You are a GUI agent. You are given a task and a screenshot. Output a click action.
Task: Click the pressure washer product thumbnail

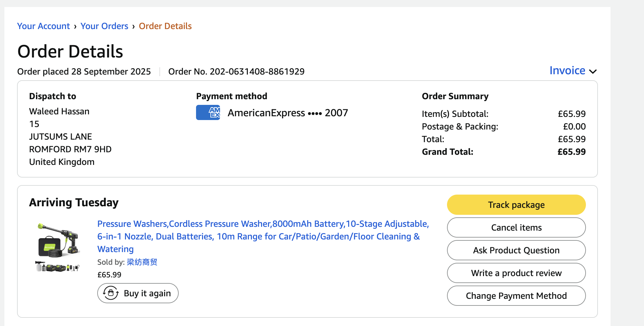tap(58, 247)
